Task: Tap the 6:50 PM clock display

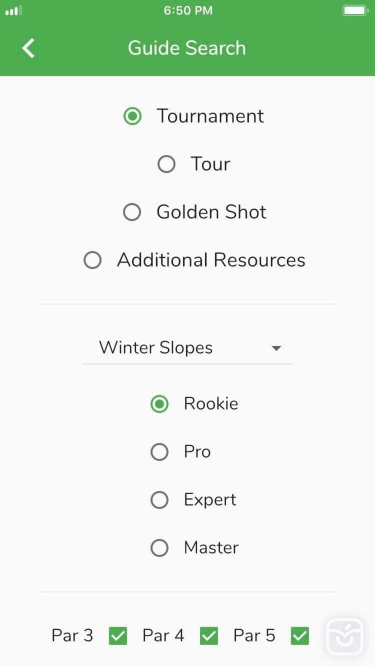Action: 188,11
